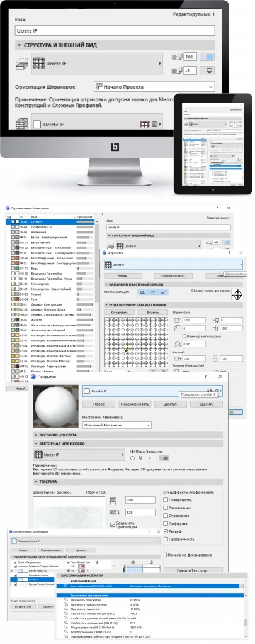Click the texture width icon beside 700

[x=115, y=500]
